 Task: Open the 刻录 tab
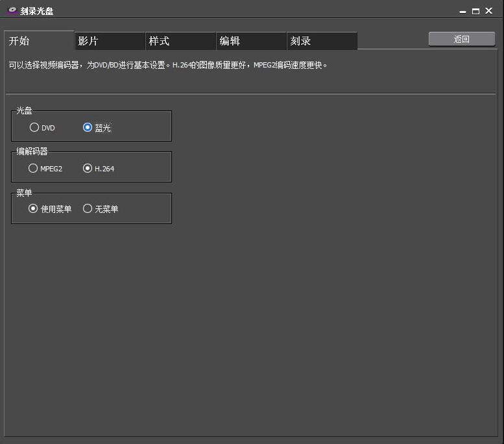(322, 41)
